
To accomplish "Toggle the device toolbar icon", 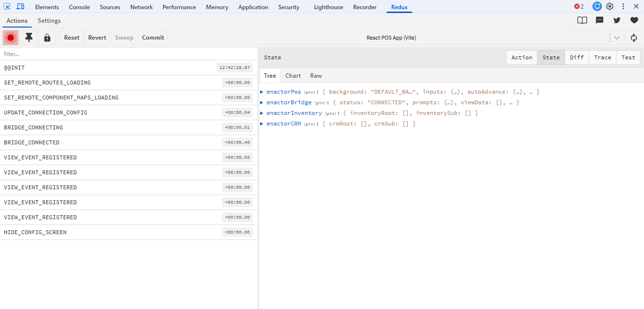I will click(x=20, y=6).
